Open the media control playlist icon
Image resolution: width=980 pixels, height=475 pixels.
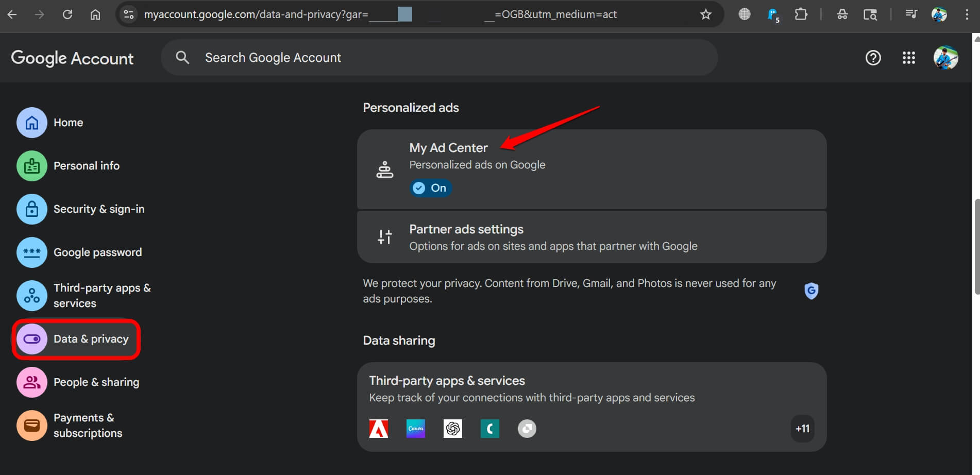coord(911,14)
